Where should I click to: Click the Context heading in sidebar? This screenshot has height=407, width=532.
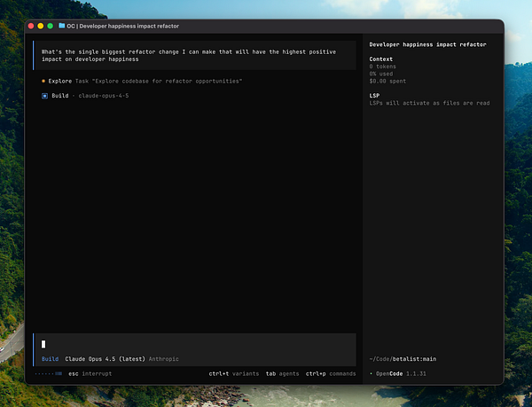(380, 59)
